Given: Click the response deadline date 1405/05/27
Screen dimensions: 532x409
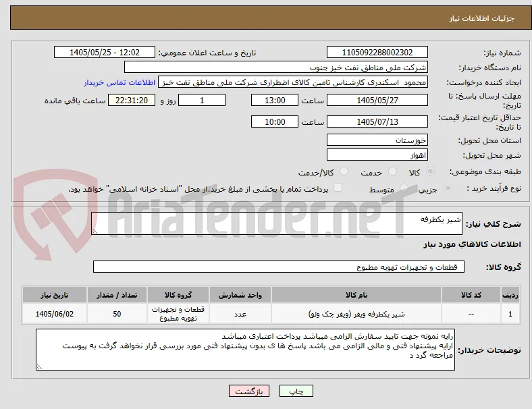Looking at the screenshot, I should coord(377,100).
